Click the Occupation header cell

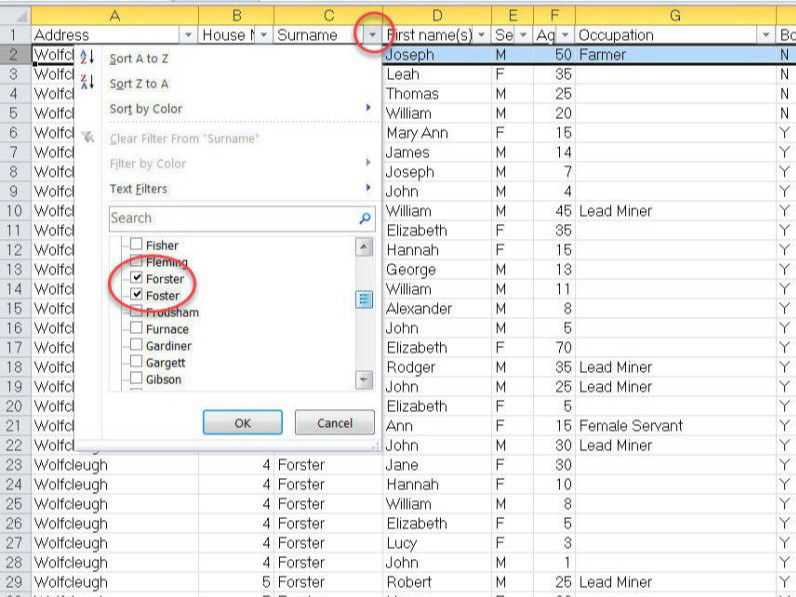coord(676,35)
